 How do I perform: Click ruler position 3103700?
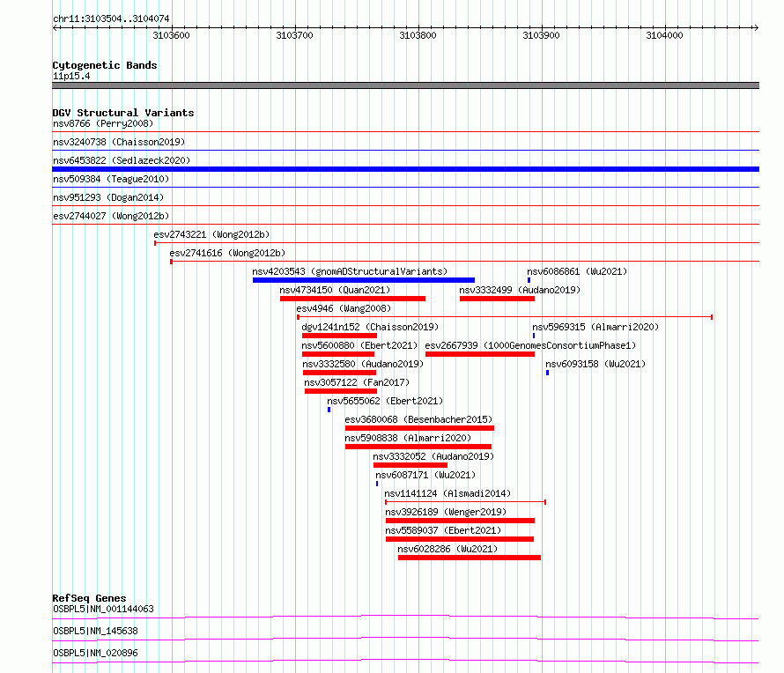point(294,35)
